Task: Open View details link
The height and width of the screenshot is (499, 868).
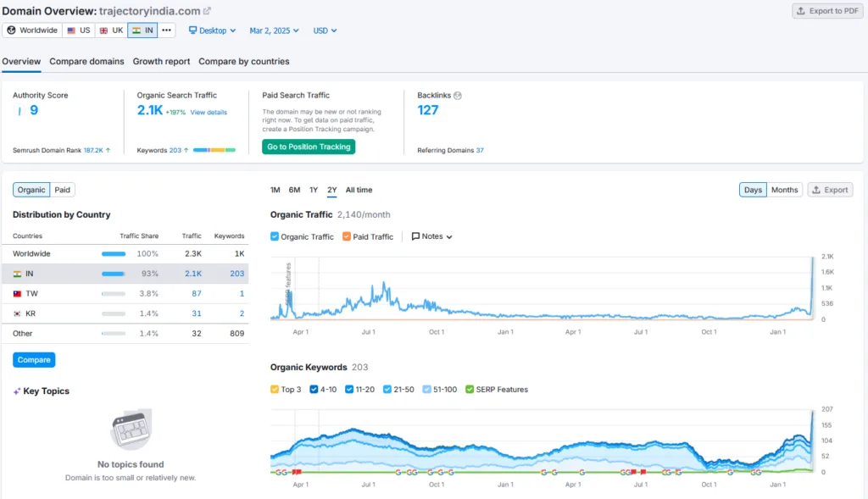Action: [209, 113]
